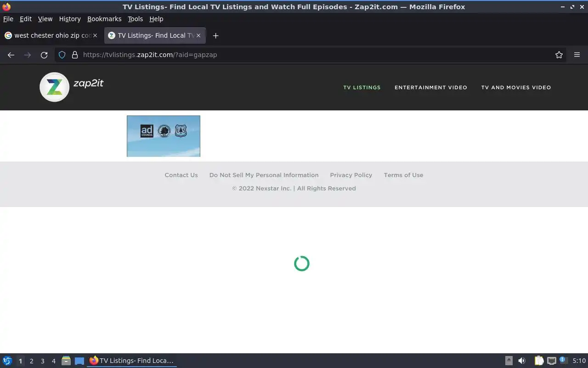Click the site security padlock icon
Screen dimensions: 588x368
(x=75, y=55)
